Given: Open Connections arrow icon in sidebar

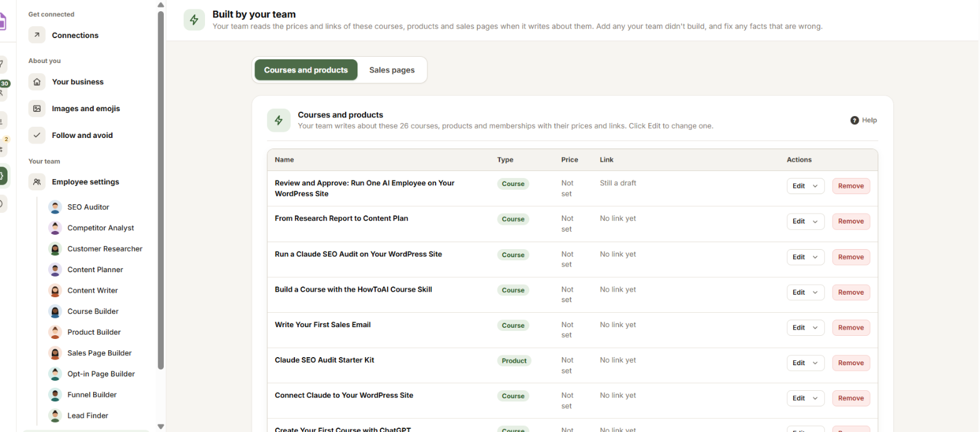Looking at the screenshot, I should (x=37, y=35).
